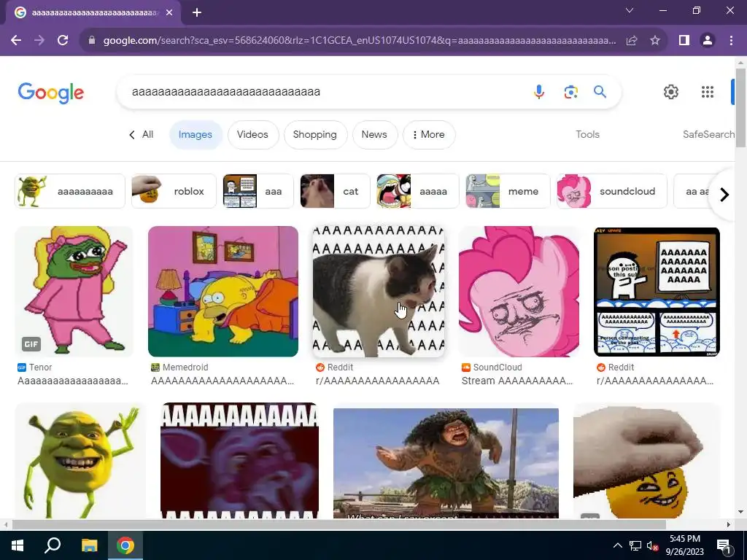Click the browser forward arrow
This screenshot has width=747, height=560.
[x=39, y=41]
